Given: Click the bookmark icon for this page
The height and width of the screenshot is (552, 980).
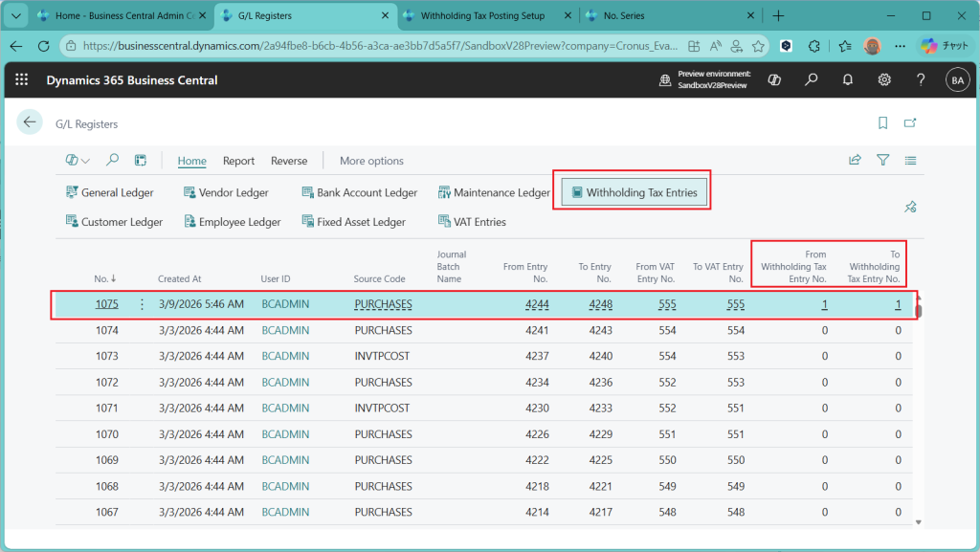Looking at the screenshot, I should pyautogui.click(x=882, y=122).
